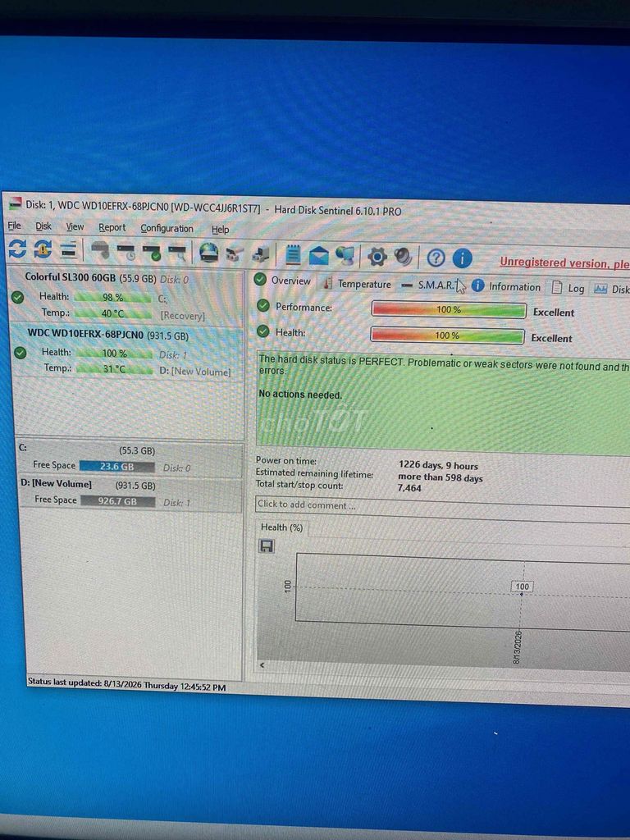Click the C: drive free space bar

point(116,466)
